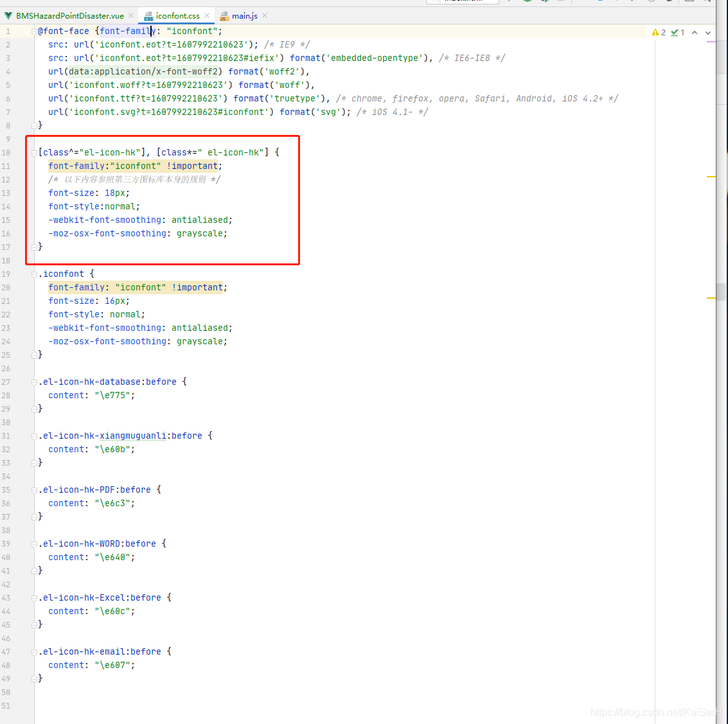Click the yellow warnings indicator showing 2
The width and height of the screenshot is (728, 724).
[x=659, y=33]
